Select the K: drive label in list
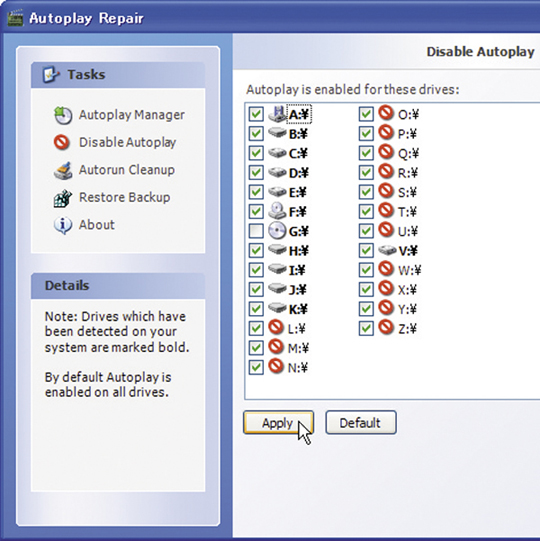 click(x=298, y=309)
